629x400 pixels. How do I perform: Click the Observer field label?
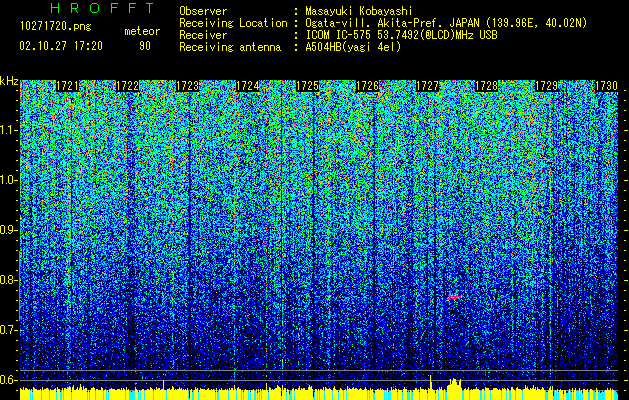pos(203,11)
